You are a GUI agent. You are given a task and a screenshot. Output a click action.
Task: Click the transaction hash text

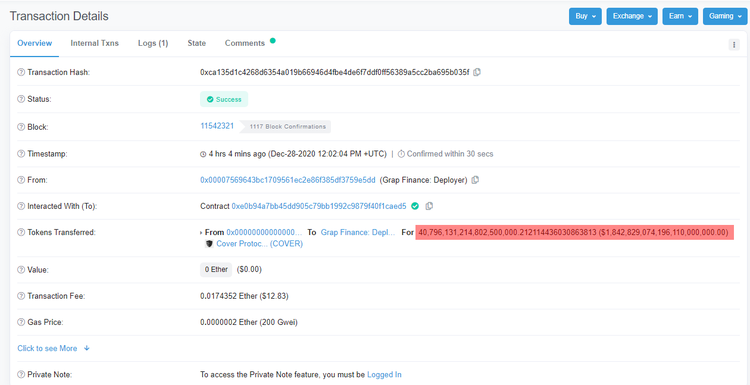tap(335, 72)
